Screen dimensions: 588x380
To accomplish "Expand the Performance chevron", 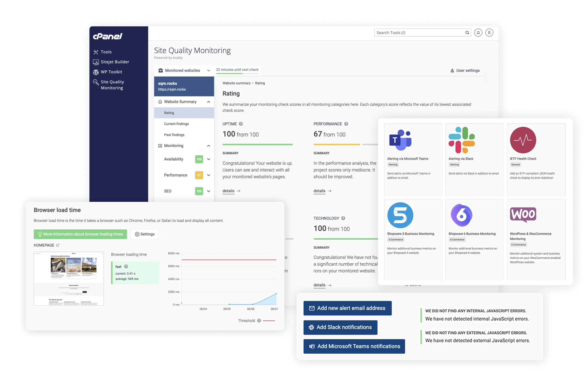I will point(208,175).
